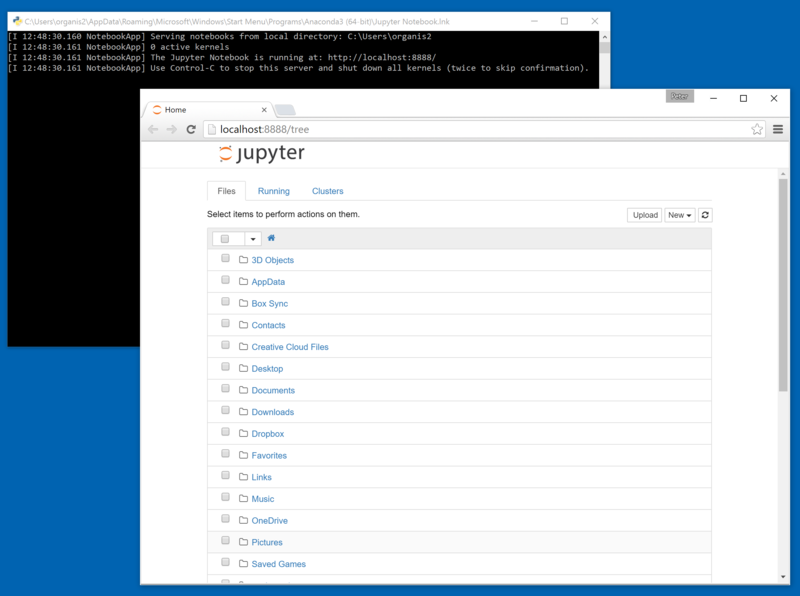Screen dimensions: 800x596
Task: Click the home icon in the breadcrumb bar
Action: (270, 238)
